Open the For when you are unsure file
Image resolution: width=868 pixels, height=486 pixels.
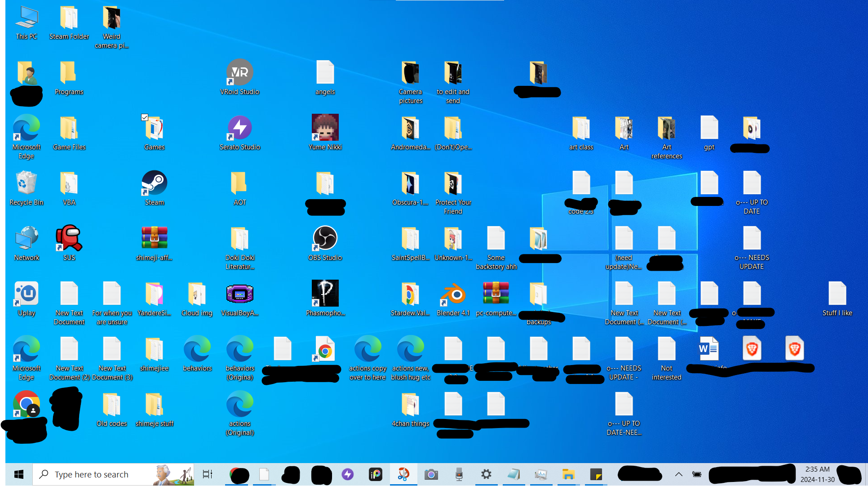(x=111, y=303)
